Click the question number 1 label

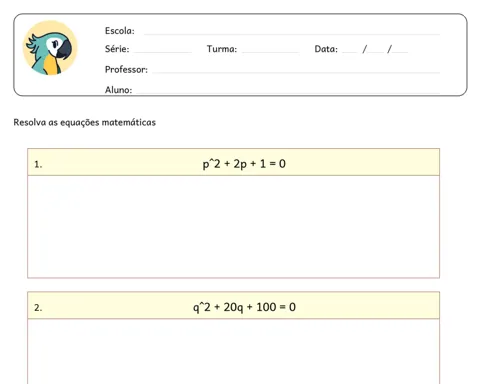(x=38, y=164)
